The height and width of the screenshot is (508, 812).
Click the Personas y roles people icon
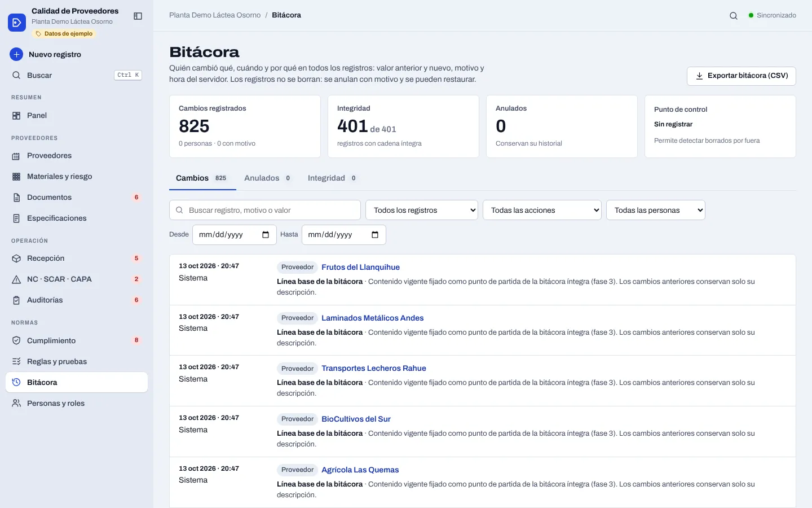pyautogui.click(x=16, y=404)
